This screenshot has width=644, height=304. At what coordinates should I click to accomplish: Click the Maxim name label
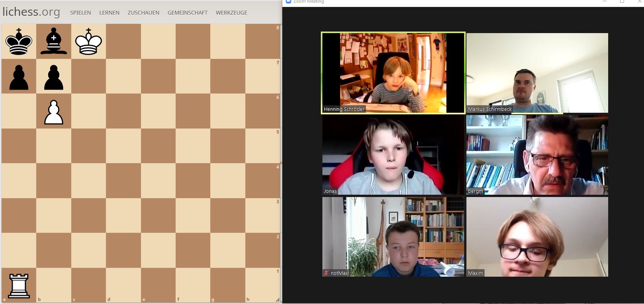pyautogui.click(x=475, y=273)
